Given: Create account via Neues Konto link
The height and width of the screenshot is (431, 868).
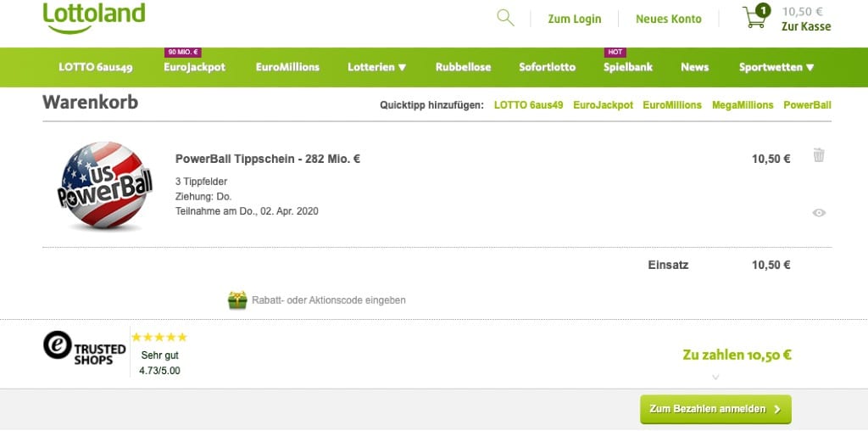Looking at the screenshot, I should (x=669, y=19).
